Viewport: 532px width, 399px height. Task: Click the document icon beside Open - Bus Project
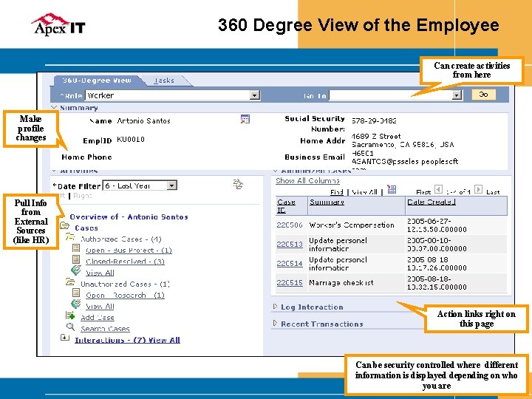click(76, 248)
